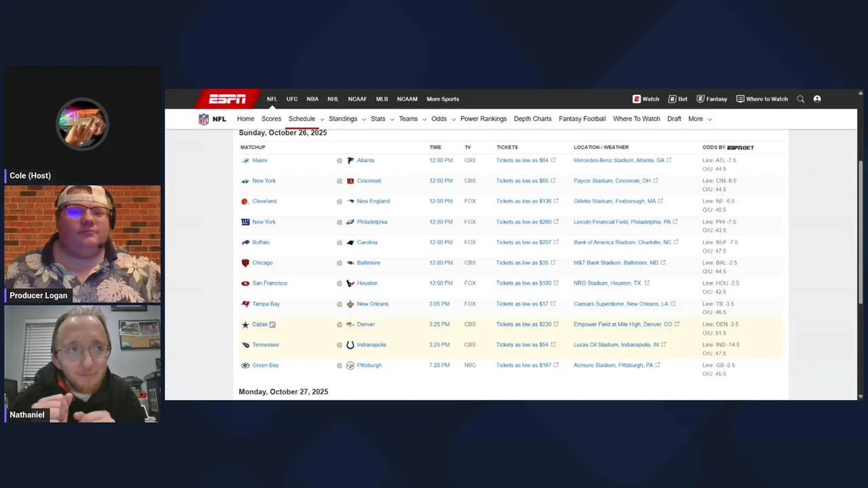The height and width of the screenshot is (488, 868).
Task: Click the Houston Texans team logo
Action: (x=351, y=283)
